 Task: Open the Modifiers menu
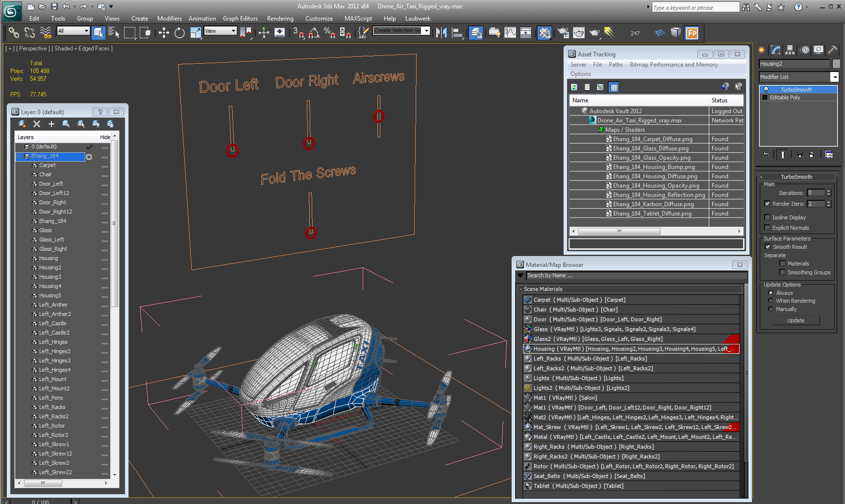tap(170, 19)
